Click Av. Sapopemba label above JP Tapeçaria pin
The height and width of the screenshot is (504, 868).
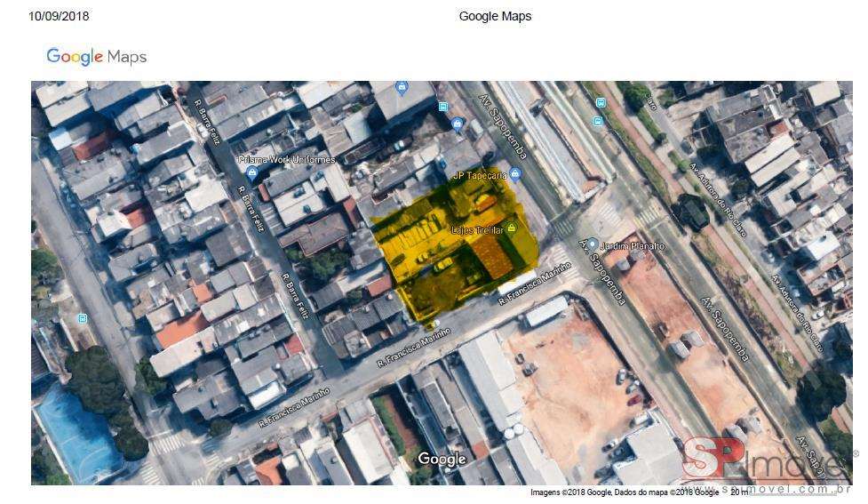pos(503,127)
